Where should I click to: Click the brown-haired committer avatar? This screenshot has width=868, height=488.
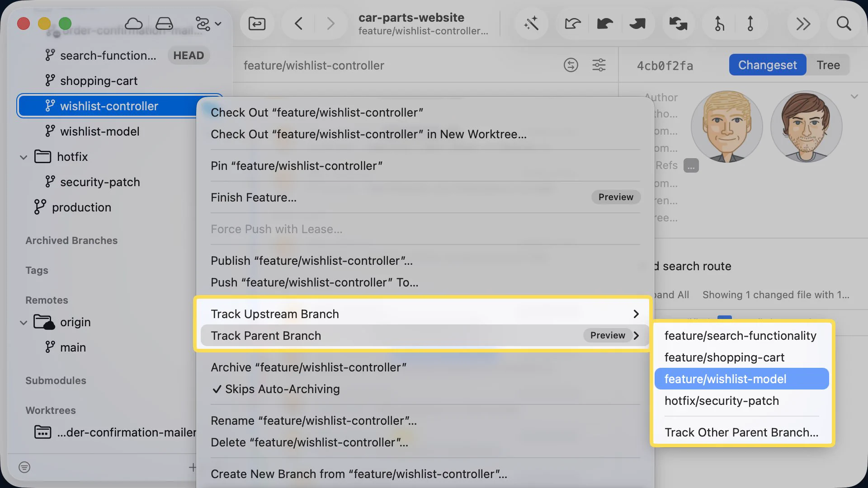[x=807, y=127]
